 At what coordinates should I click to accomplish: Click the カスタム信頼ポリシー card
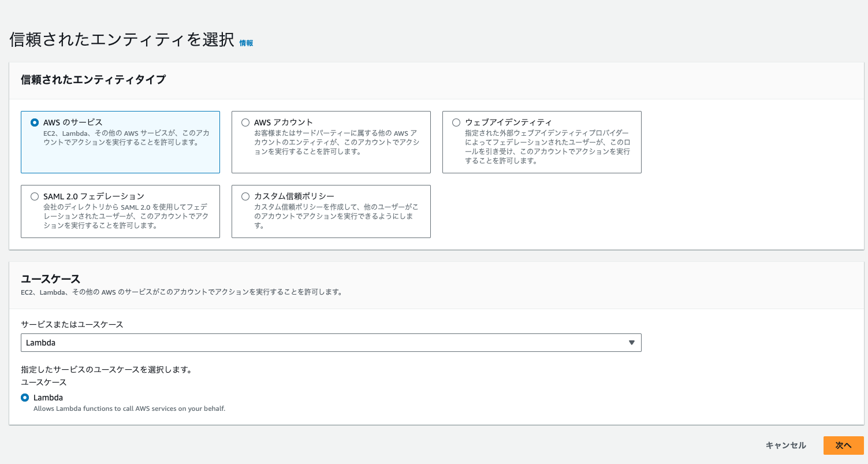click(x=331, y=211)
